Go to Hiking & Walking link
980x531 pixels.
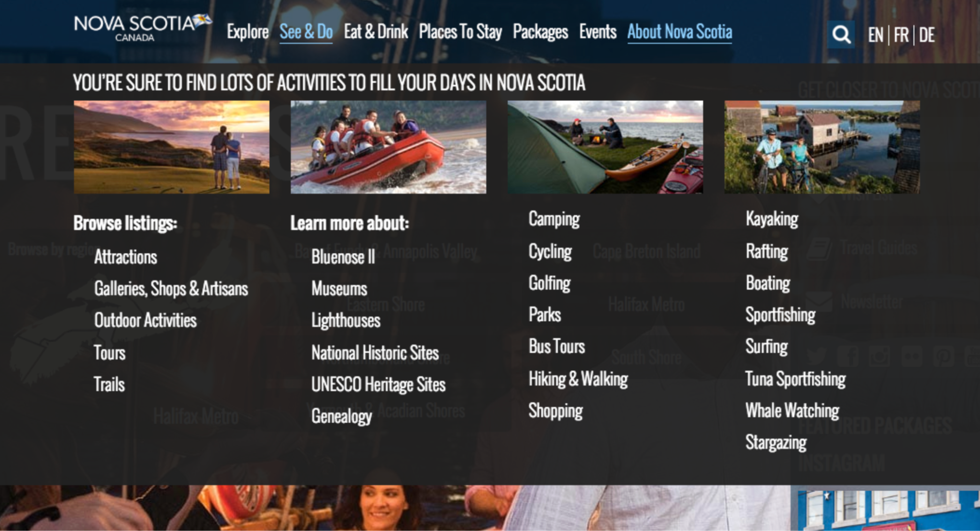tap(578, 379)
